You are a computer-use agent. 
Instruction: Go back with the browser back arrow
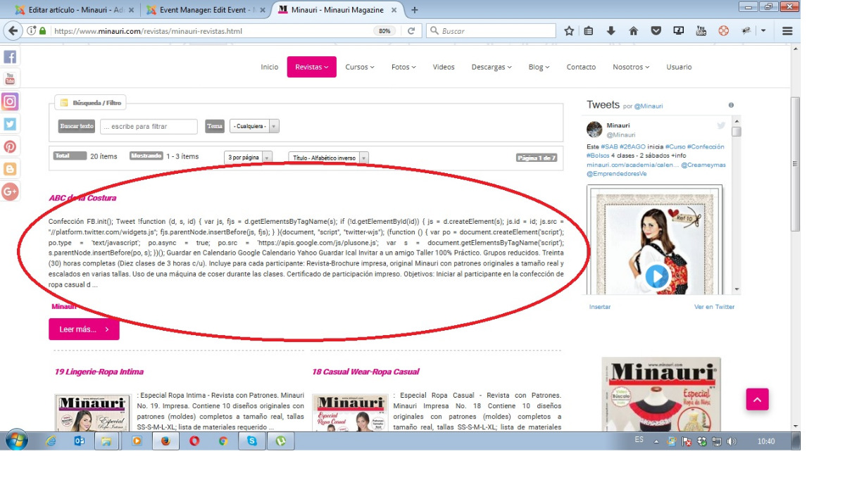pyautogui.click(x=13, y=31)
